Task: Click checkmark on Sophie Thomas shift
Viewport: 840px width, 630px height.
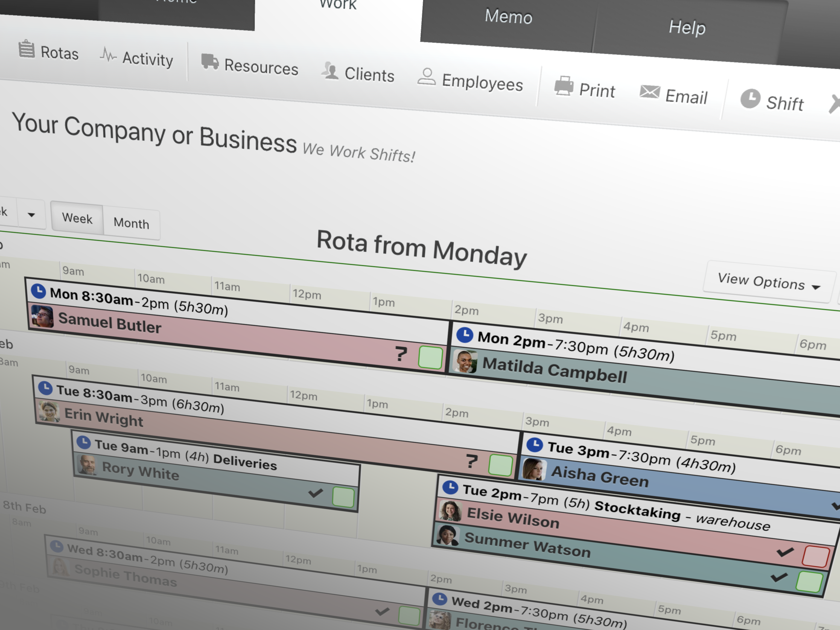Action: [382, 611]
